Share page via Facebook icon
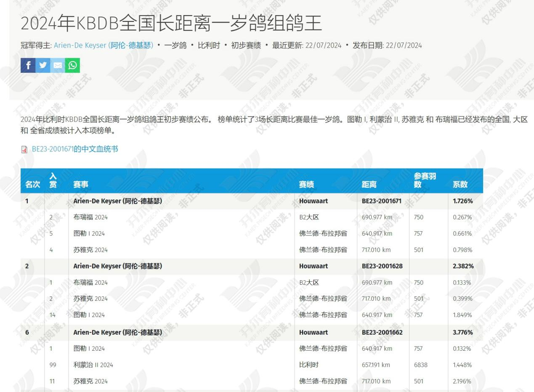The height and width of the screenshot is (392, 534). tap(28, 65)
